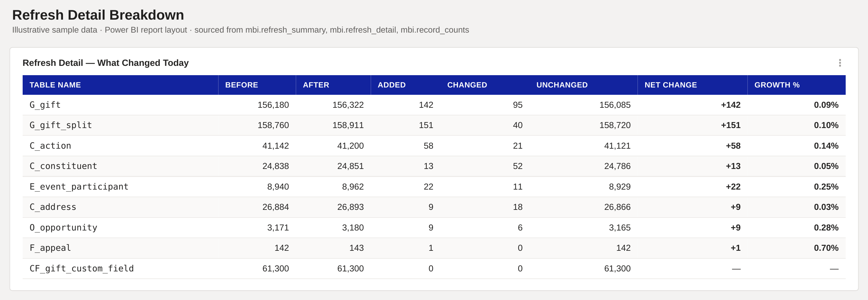Click the 26,893 after value

[x=350, y=207]
